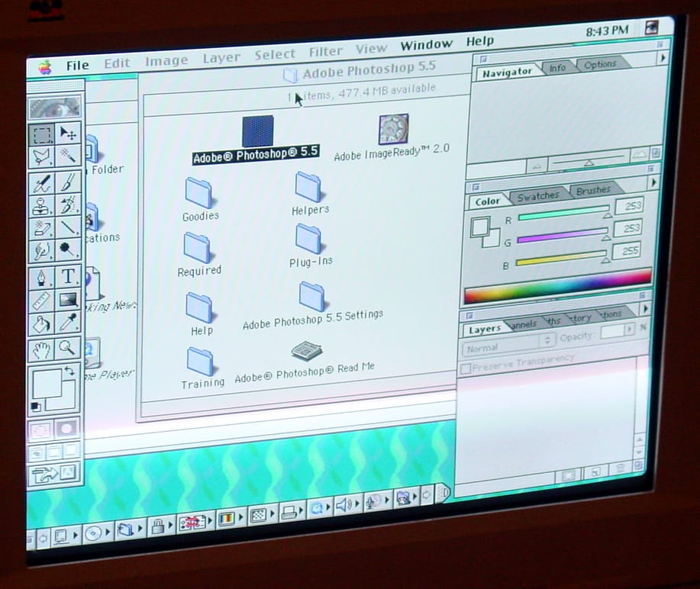
Task: Select the Burn tool
Action: pyautogui.click(x=68, y=249)
